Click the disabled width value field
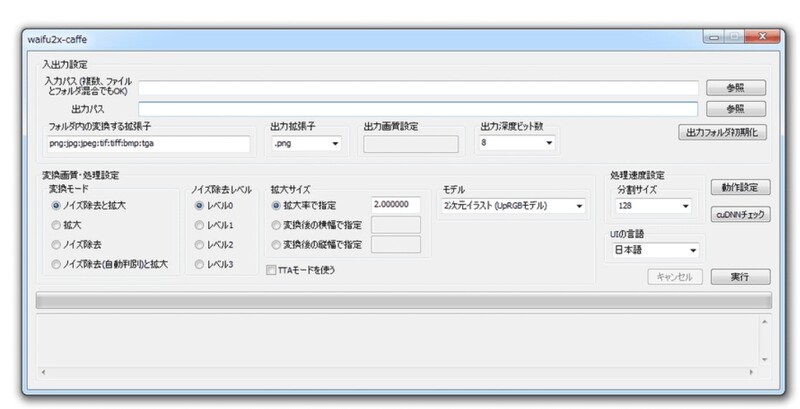Screen dimensions: 800x409 396,225
